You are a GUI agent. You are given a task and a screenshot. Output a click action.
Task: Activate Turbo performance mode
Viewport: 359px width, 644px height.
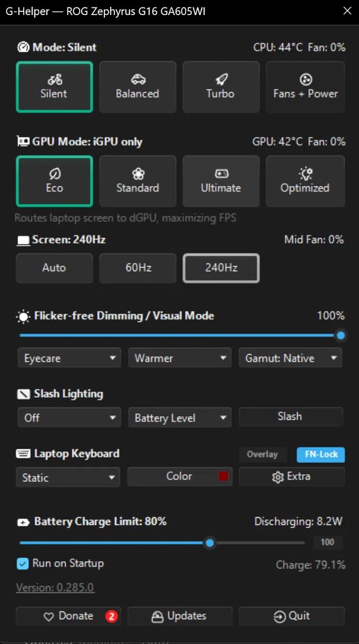click(221, 87)
